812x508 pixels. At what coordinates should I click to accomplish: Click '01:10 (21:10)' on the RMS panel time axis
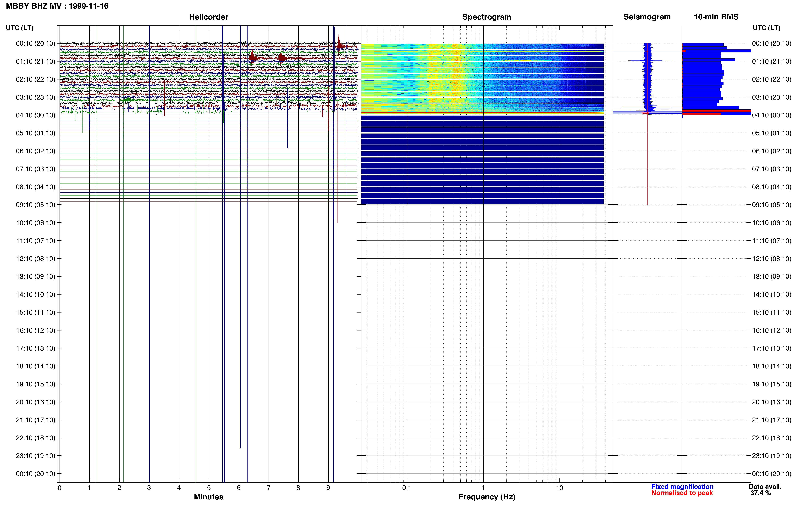coord(772,61)
